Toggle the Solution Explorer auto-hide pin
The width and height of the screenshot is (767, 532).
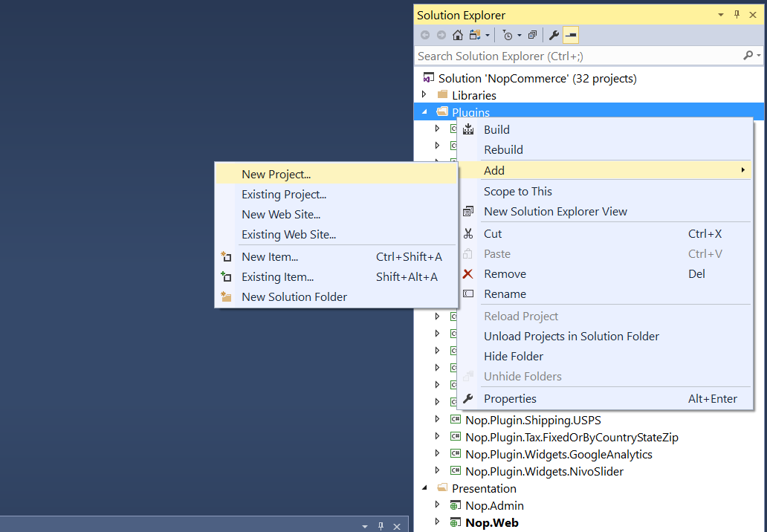[x=737, y=15]
